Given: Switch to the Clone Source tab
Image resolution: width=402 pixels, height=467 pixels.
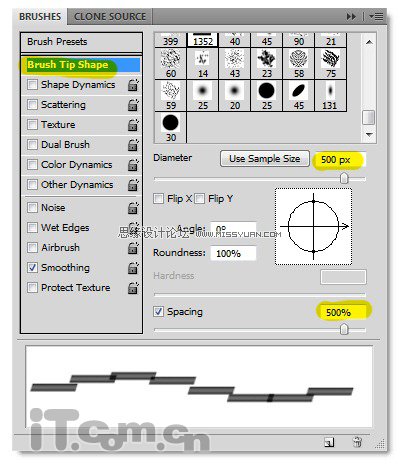Looking at the screenshot, I should coord(110,16).
